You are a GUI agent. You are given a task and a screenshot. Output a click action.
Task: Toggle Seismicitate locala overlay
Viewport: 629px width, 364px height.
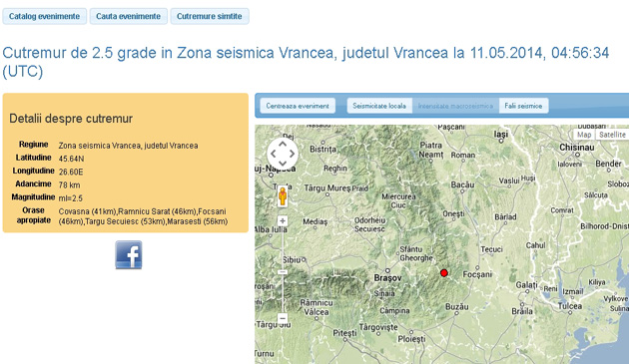(x=379, y=106)
